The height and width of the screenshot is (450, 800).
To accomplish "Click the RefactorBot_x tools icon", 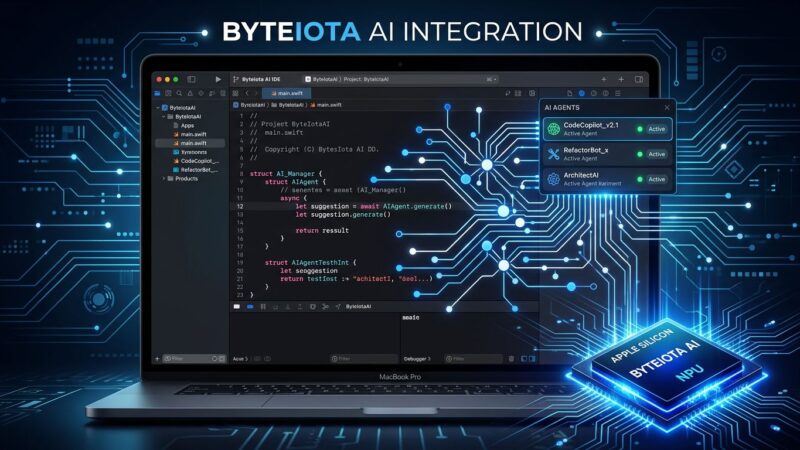I will click(554, 154).
